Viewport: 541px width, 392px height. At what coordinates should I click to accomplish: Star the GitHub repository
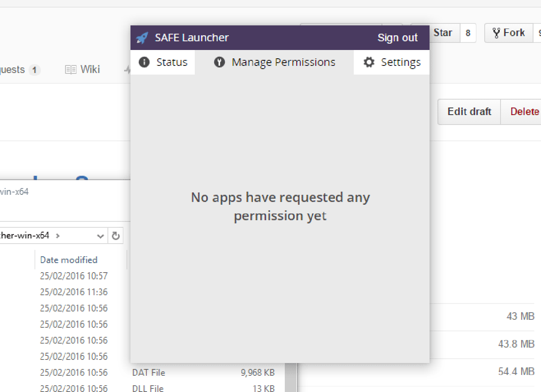point(443,33)
